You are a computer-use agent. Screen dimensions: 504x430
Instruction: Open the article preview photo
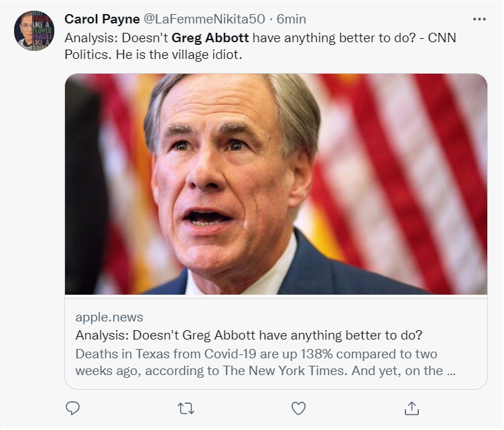(x=275, y=184)
